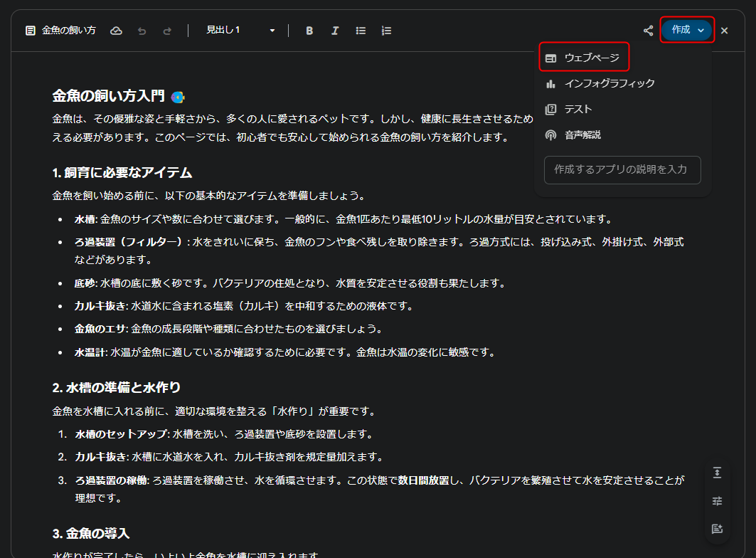Screen dimensions: 756x558
Task: Close the document editor panel
Action: tap(724, 31)
